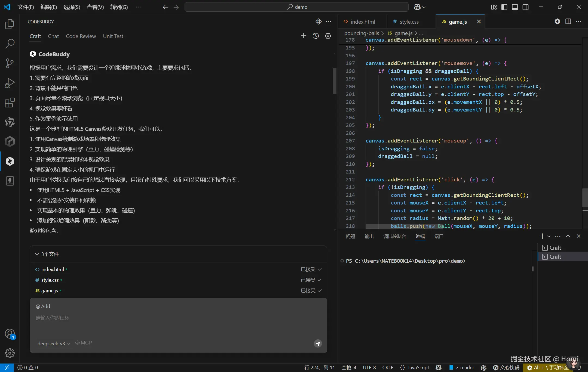This screenshot has width=588, height=372.
Task: Open the Run and Debug view
Action: coord(10,83)
